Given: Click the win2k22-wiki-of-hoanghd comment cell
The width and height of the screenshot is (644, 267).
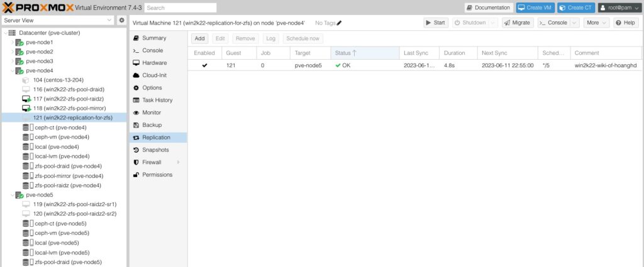Looking at the screenshot, I should tap(606, 65).
